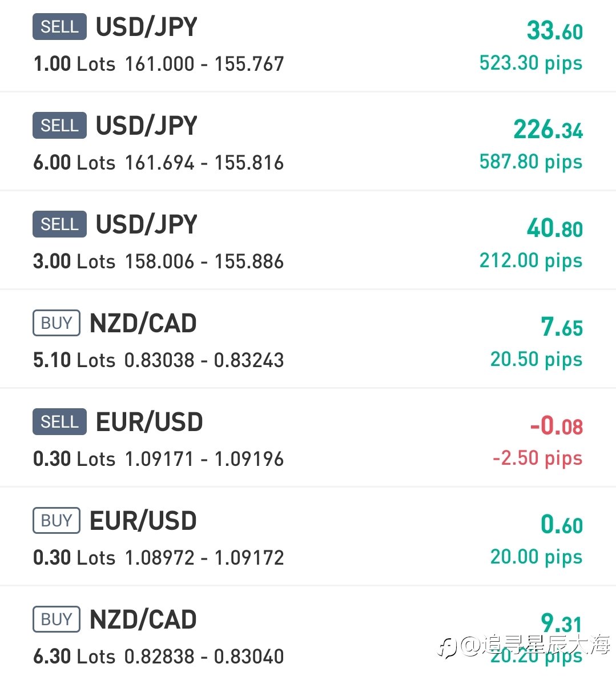Image resolution: width=616 pixels, height=680 pixels.
Task: Select the 212.00 pips label
Action: tap(531, 261)
